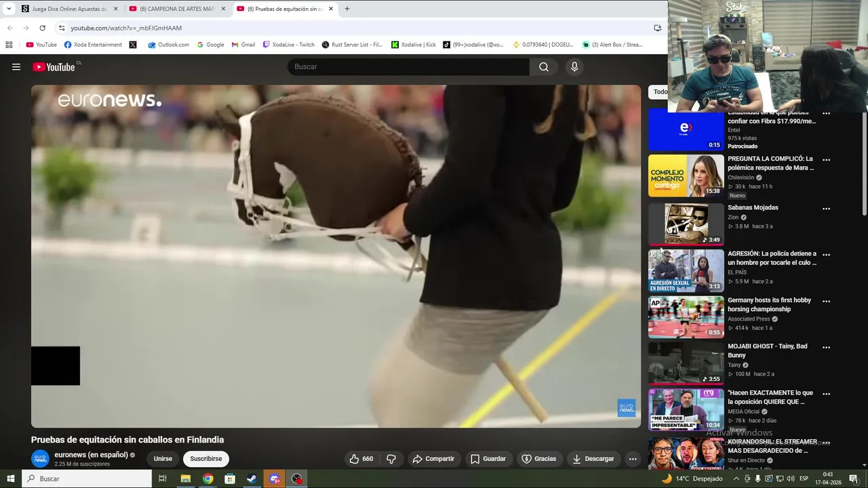The height and width of the screenshot is (488, 868).
Task: Open the YouTube hamburger guide menu
Action: click(x=16, y=66)
